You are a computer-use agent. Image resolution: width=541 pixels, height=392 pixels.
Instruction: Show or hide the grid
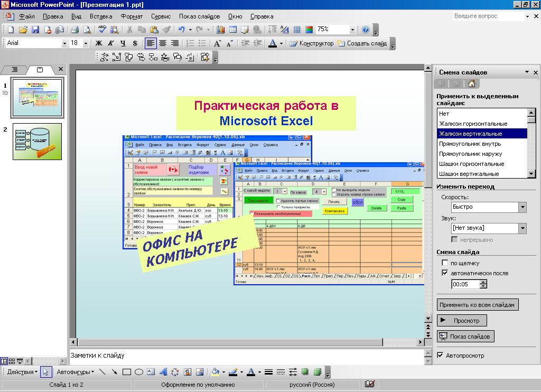point(297,30)
